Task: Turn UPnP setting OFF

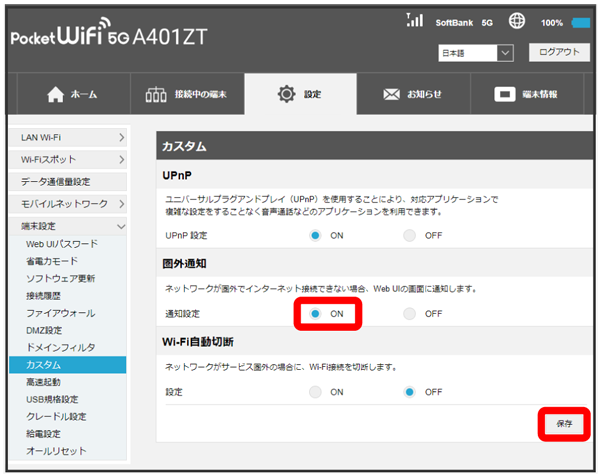Action: click(x=410, y=235)
